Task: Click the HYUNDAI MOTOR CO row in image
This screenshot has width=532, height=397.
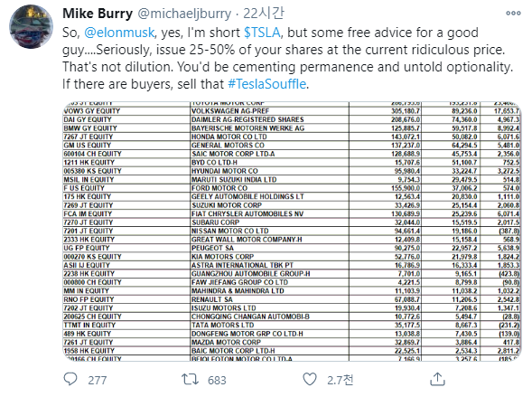Action: [292, 171]
